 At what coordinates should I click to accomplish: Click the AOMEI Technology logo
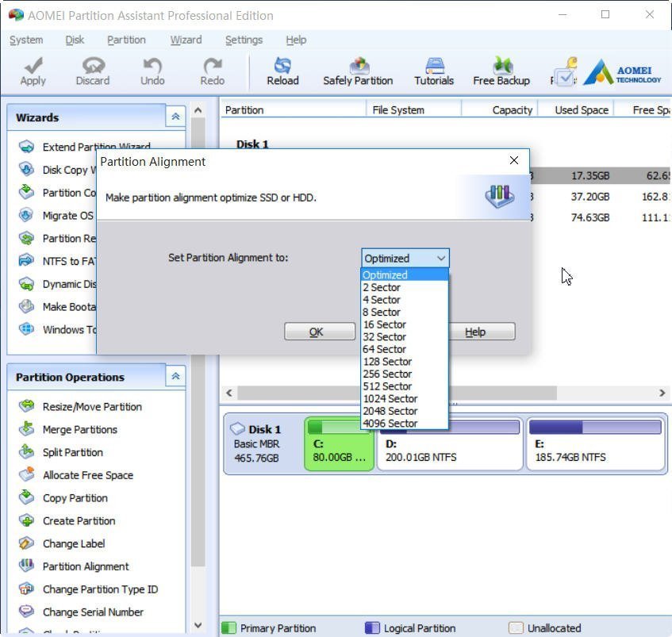pos(622,71)
